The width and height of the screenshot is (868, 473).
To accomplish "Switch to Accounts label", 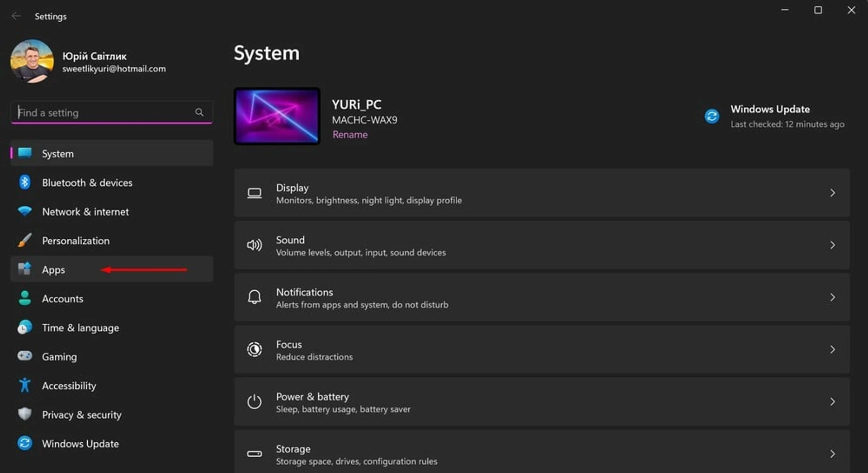I will [62, 299].
